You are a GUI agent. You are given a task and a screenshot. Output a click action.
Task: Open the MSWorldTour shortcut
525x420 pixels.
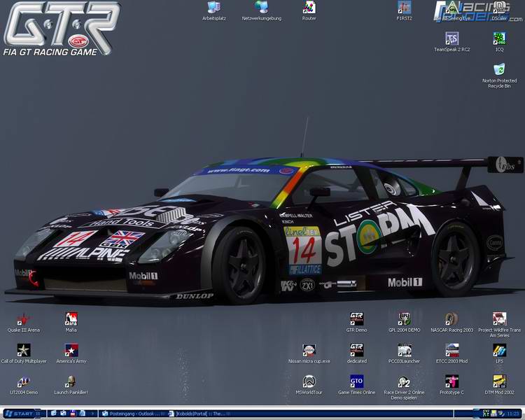(309, 385)
